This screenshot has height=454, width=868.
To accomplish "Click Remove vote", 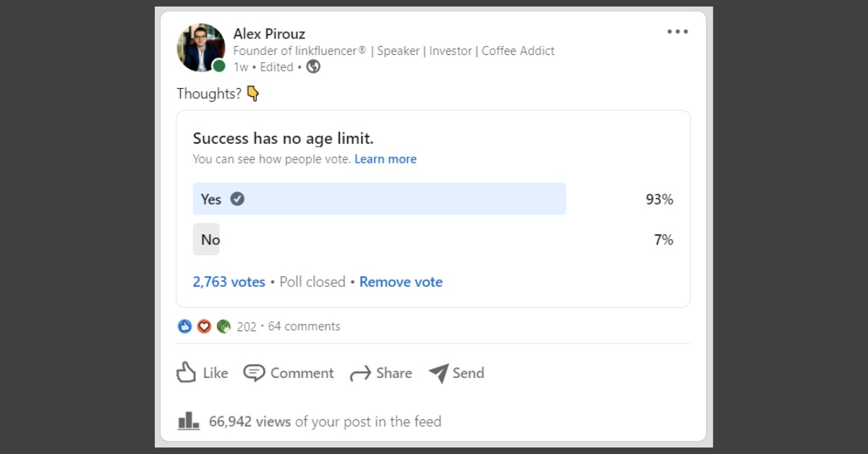I will point(401,282).
